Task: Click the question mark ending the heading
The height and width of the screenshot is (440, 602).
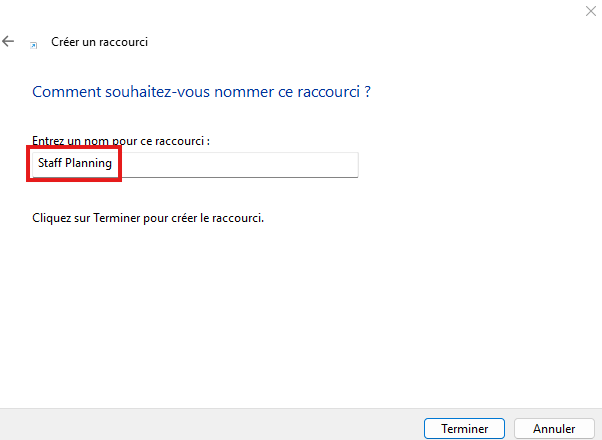Action: tap(368, 92)
